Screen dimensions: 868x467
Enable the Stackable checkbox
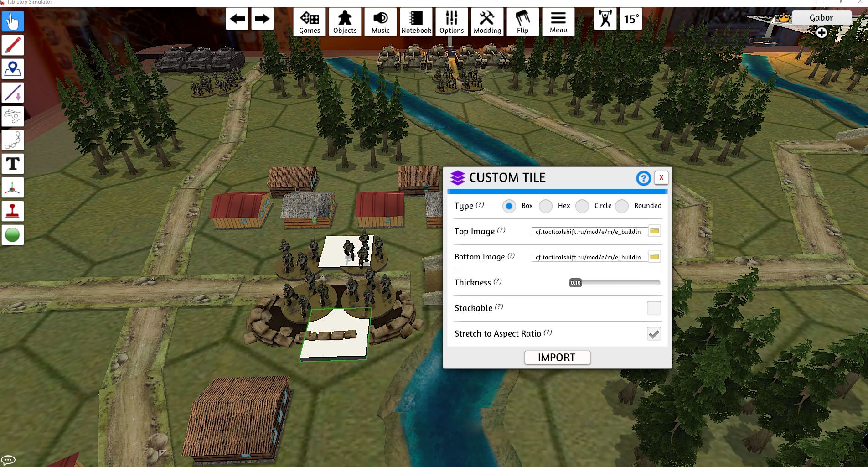(654, 308)
